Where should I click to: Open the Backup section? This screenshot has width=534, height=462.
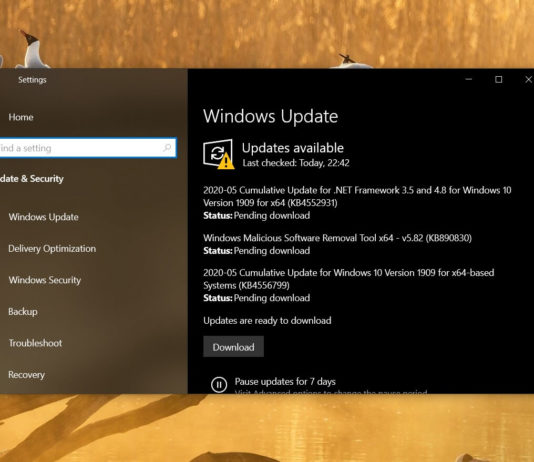click(x=23, y=312)
